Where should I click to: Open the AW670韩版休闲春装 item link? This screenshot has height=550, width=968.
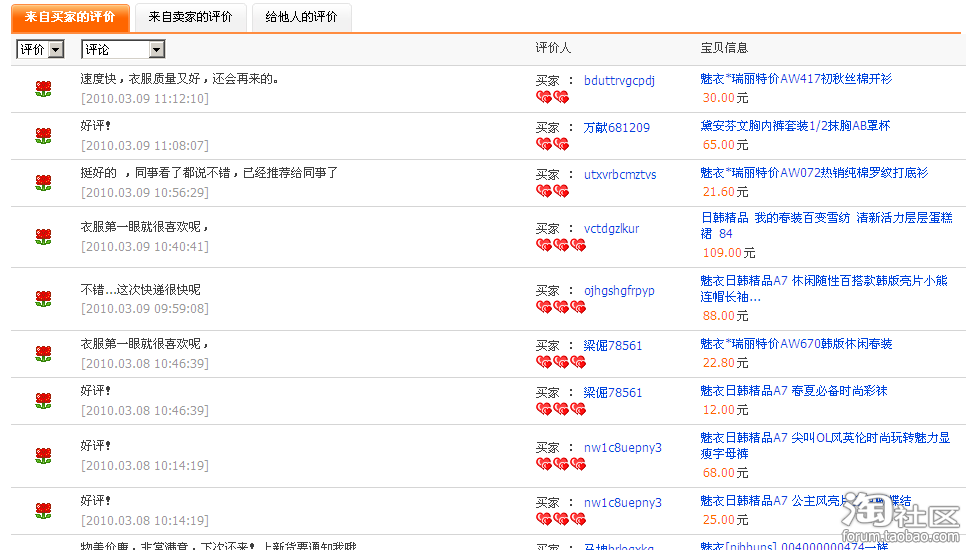795,344
